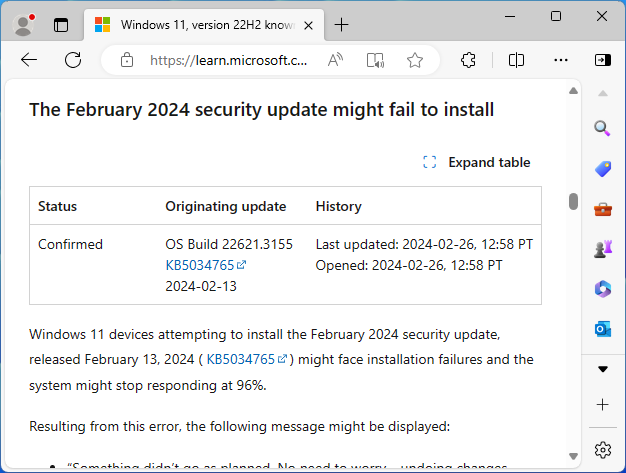Viewport: 626px width, 473px height.
Task: Open the Tools briefcase sidebar icon
Action: point(602,208)
